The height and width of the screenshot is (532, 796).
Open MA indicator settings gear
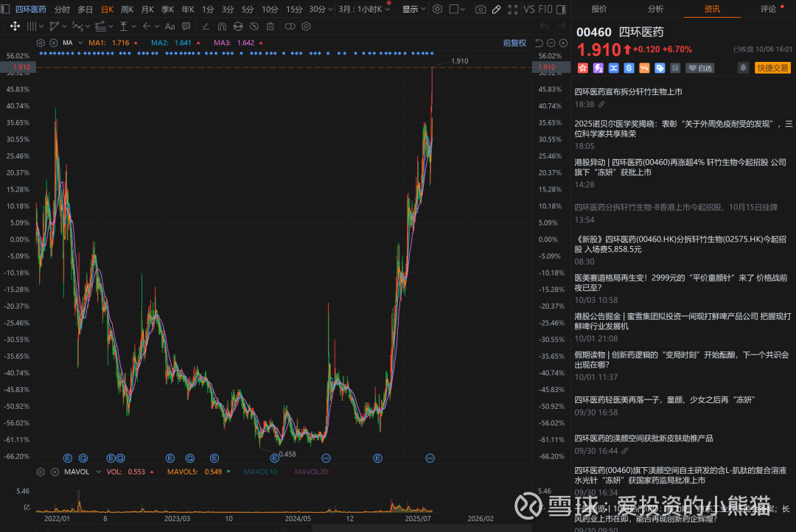pos(41,43)
